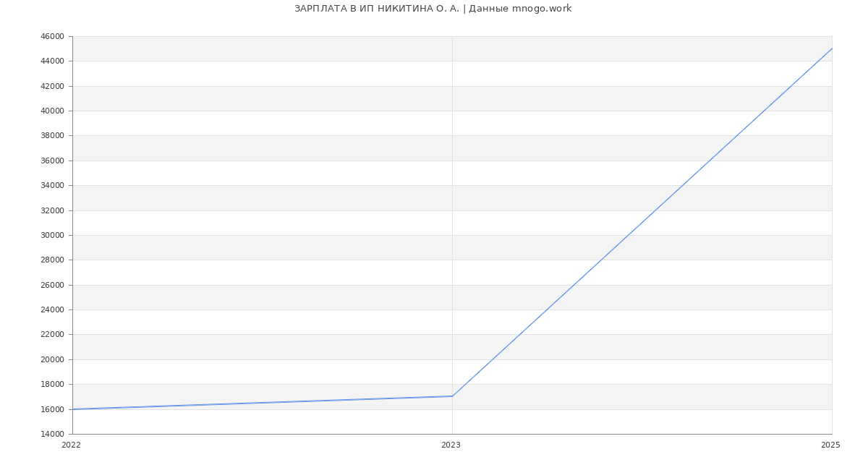This screenshot has width=868, height=470.
Task: Click the 30000 y-axis label
Action: 52,235
